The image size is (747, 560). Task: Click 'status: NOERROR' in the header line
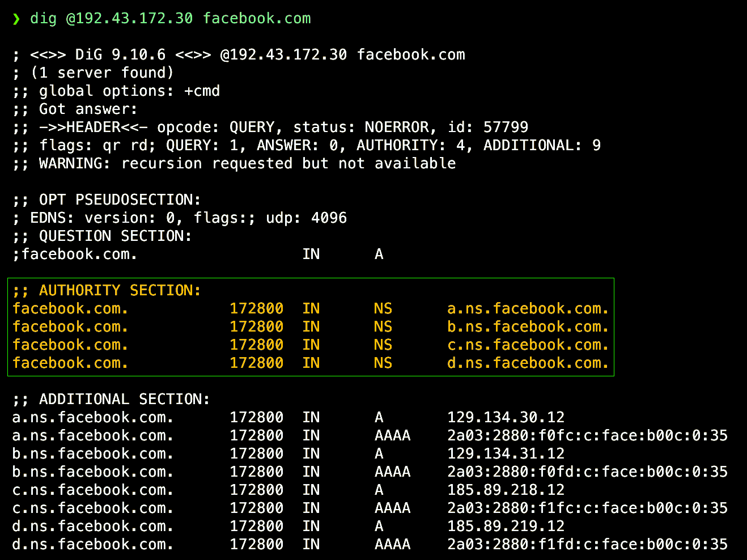tap(361, 128)
